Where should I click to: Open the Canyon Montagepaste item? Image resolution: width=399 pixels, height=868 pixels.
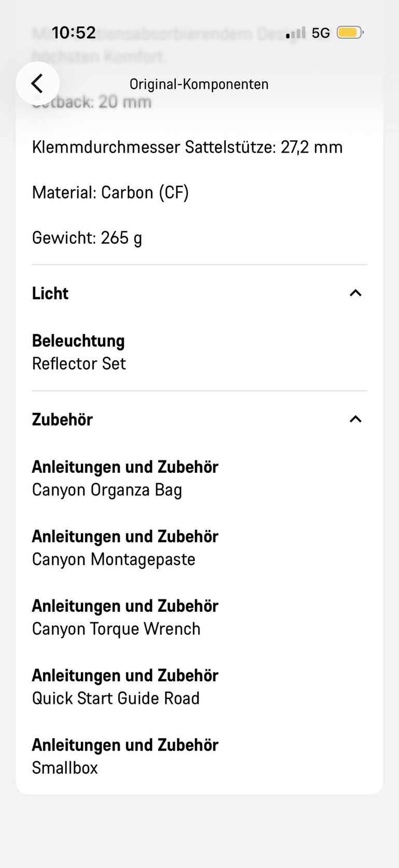[x=113, y=559]
